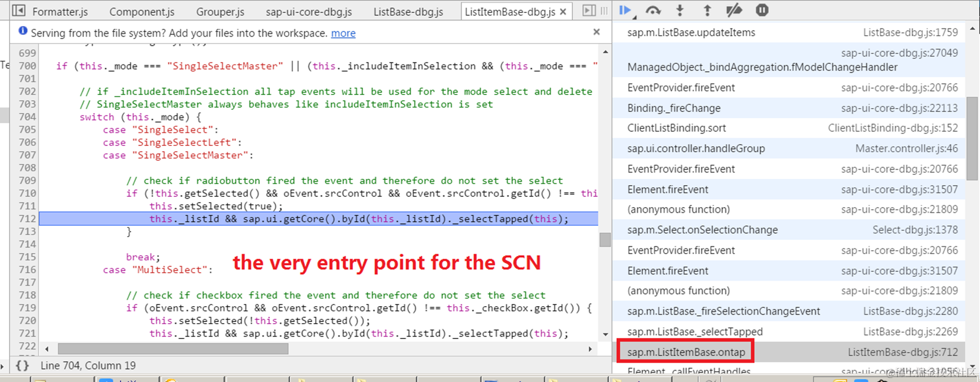Click the code editor horizontal scrollbar thumb
The image size is (980, 382).
click(173, 349)
